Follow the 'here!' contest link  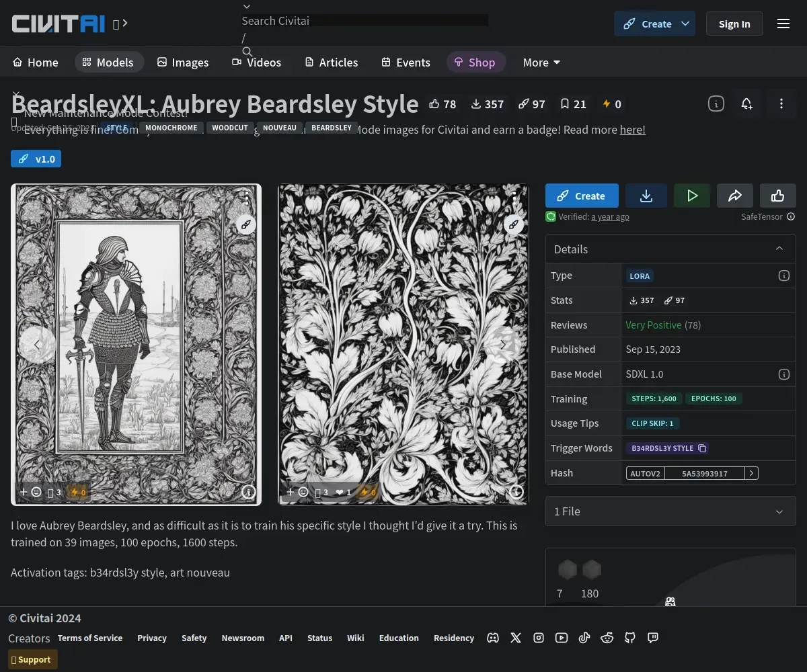[632, 130]
